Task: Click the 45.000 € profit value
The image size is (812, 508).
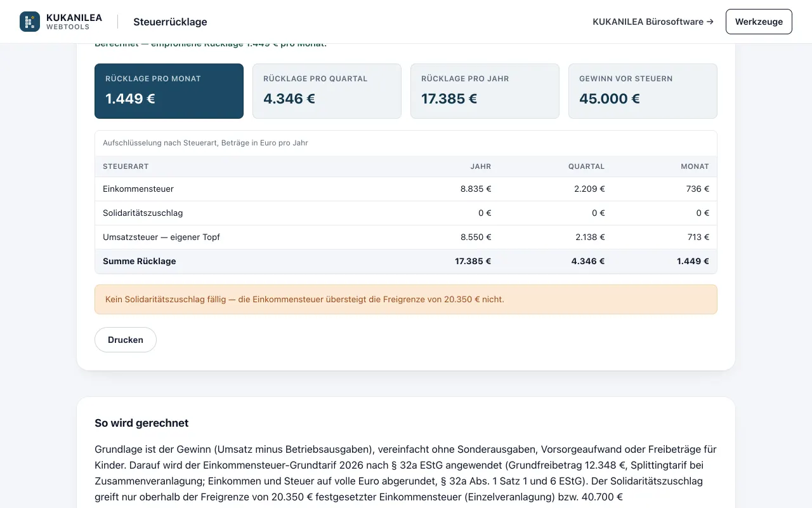Action: tap(610, 98)
